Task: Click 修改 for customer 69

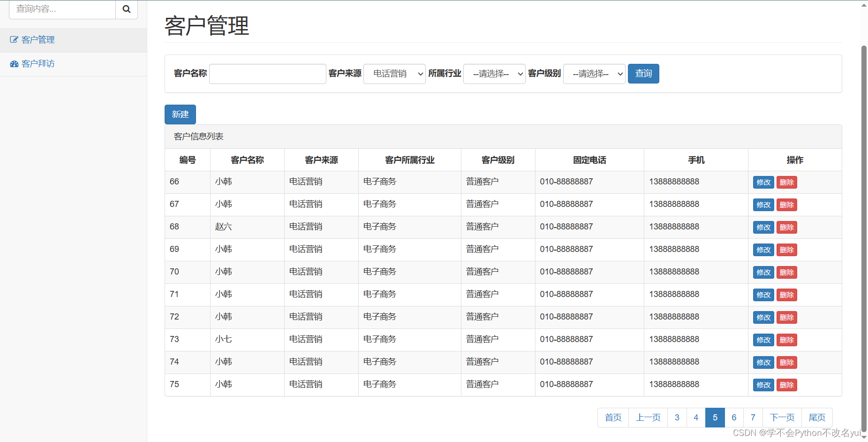Action: [x=763, y=250]
